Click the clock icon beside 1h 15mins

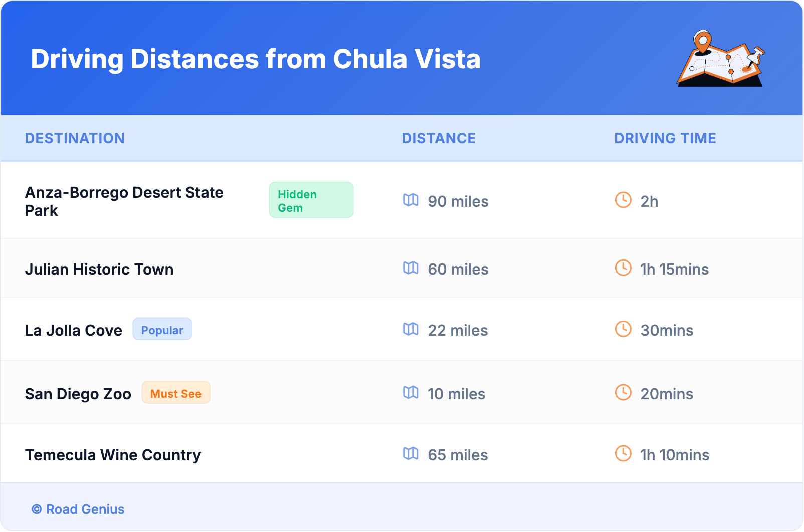click(x=623, y=268)
